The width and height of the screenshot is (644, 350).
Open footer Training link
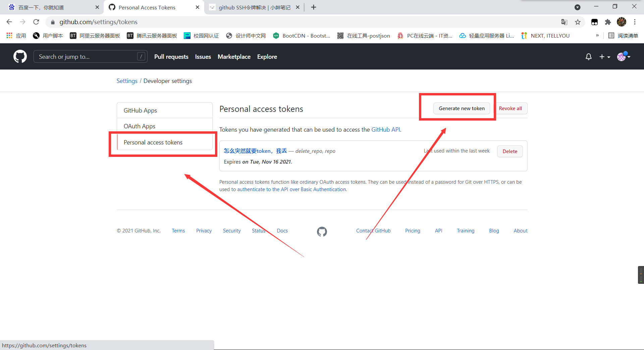(466, 231)
